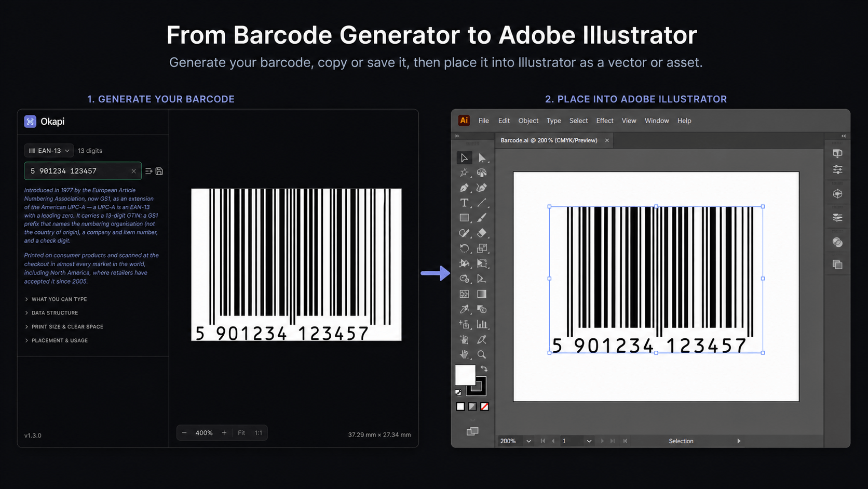Click the swap fill and stroke arrows
Viewport: 868px width, 489px height.
click(484, 368)
